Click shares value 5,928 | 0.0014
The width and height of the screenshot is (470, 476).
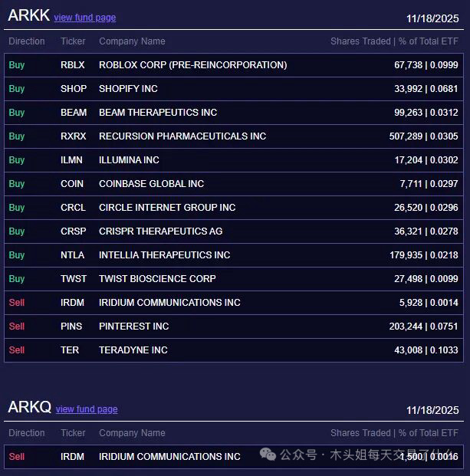pos(429,303)
